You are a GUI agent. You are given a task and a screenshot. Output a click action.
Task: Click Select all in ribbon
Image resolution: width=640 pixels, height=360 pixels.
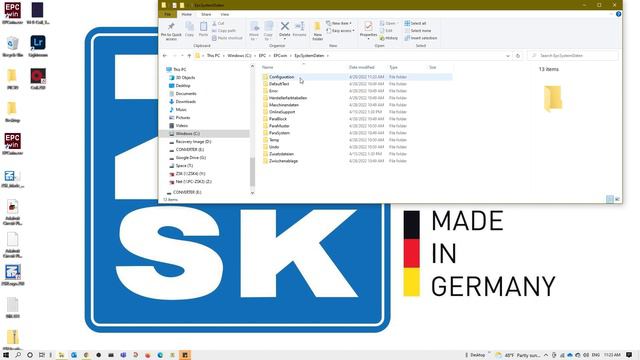[x=416, y=23]
